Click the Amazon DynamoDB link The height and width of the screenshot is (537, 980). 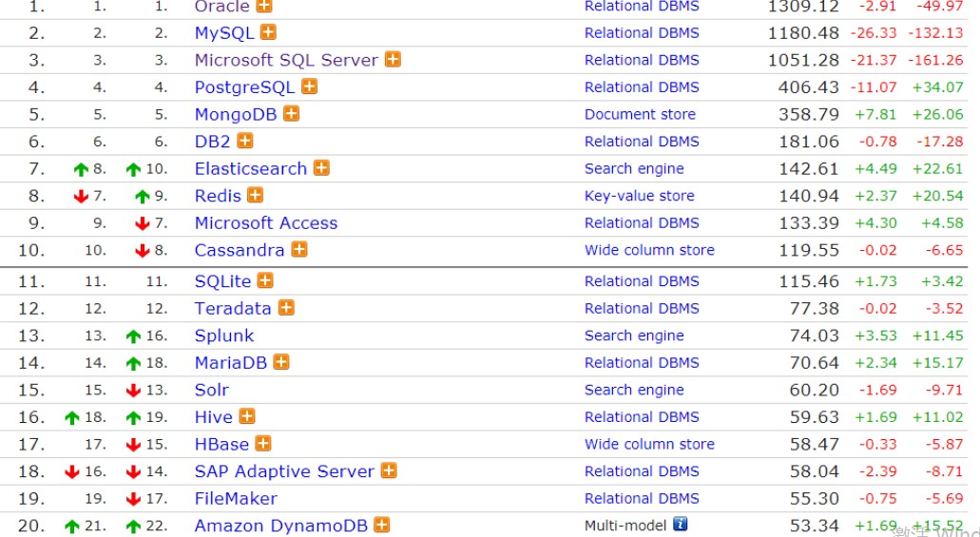(281, 526)
